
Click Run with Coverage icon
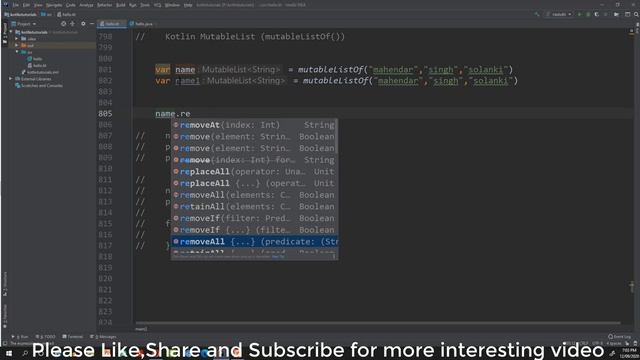tap(597, 14)
